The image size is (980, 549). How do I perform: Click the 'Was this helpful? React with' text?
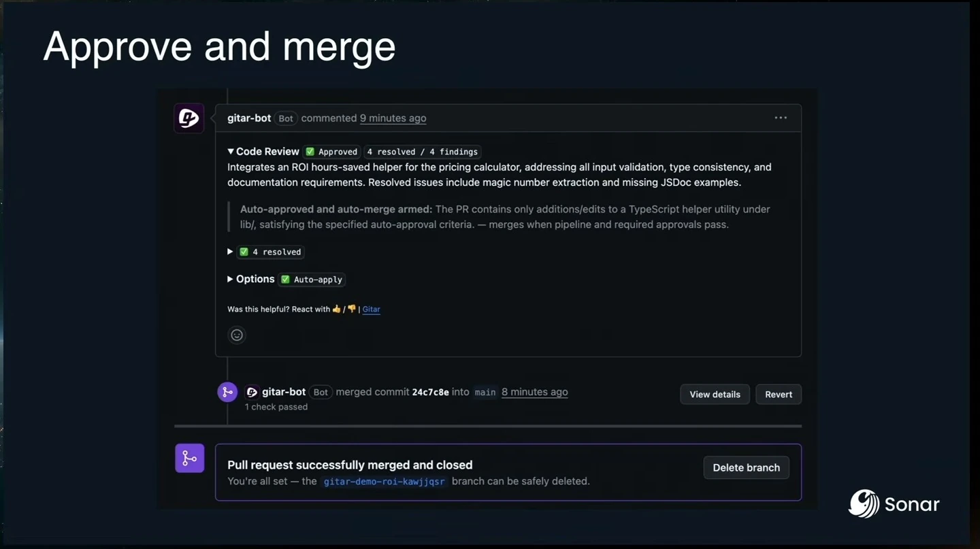click(x=279, y=310)
